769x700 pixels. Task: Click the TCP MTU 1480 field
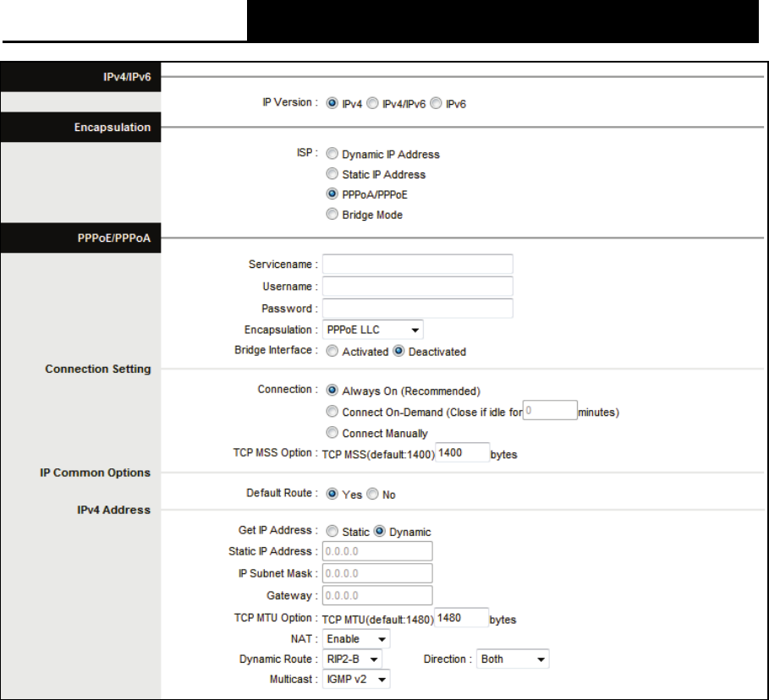click(461, 618)
